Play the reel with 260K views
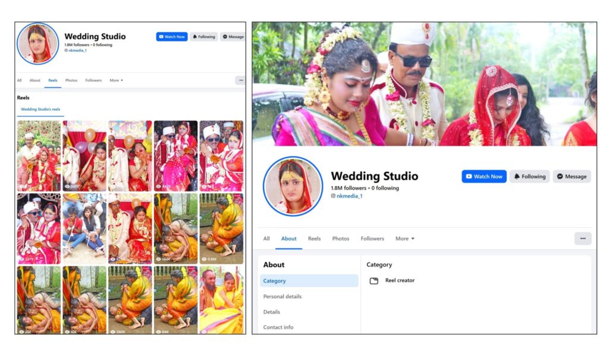609x364 pixels. tap(130, 300)
